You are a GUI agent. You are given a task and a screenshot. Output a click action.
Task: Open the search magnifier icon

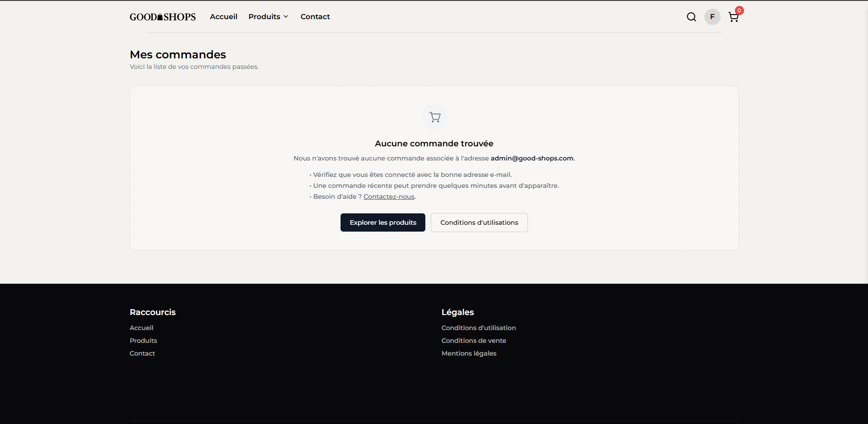pyautogui.click(x=691, y=17)
